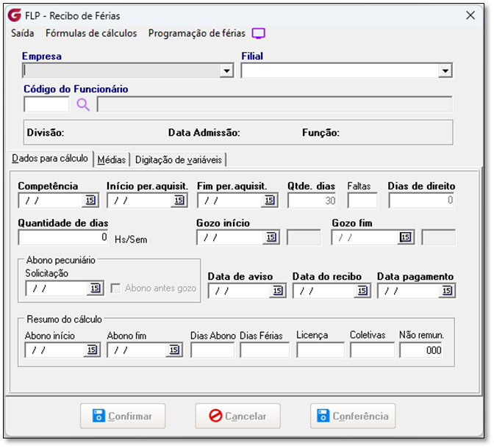
Task: Focus the Código do Funcionário code field
Action: coord(46,104)
